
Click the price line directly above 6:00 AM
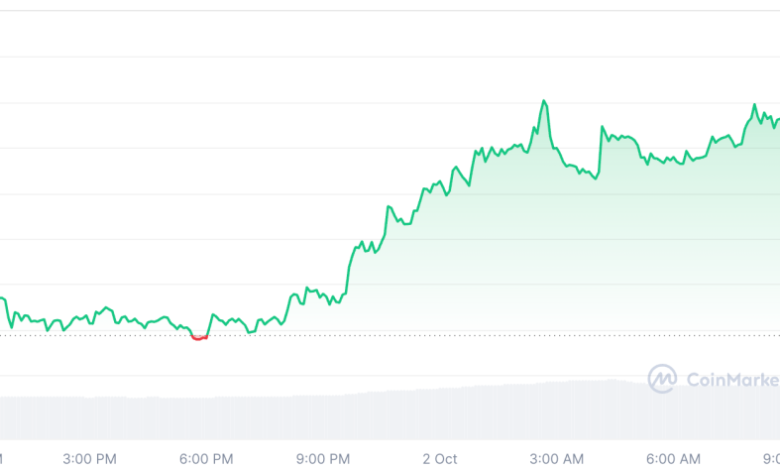coord(673,159)
